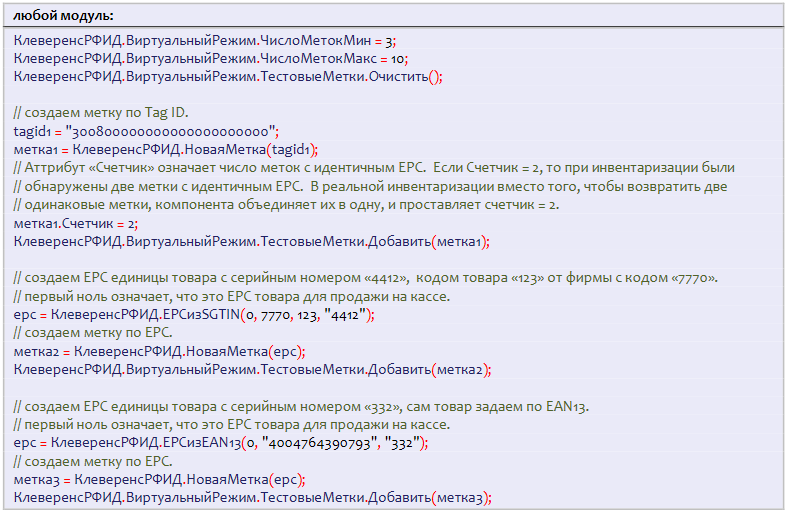Click the comment "создаем метку по Tag ID."
The height and width of the screenshot is (513, 789).
101,113
